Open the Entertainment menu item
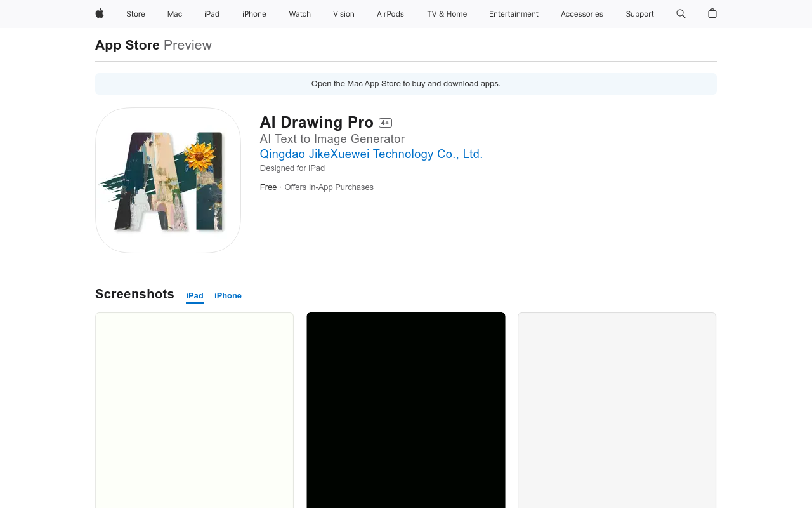 514,14
